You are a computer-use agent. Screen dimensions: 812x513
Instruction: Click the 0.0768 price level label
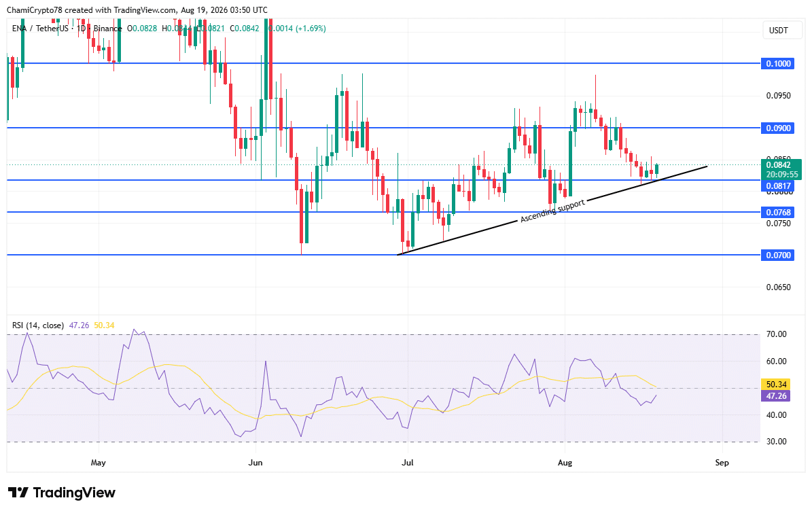(x=777, y=212)
